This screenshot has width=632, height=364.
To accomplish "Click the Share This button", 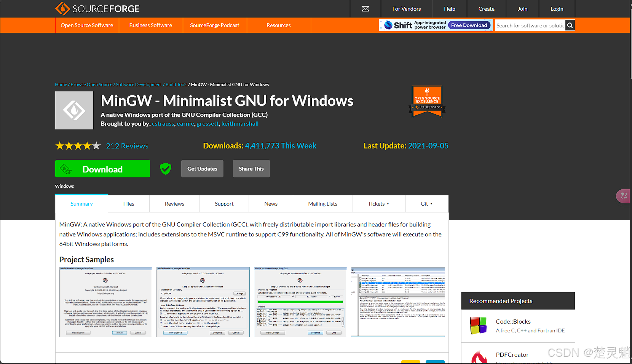I will [x=251, y=169].
